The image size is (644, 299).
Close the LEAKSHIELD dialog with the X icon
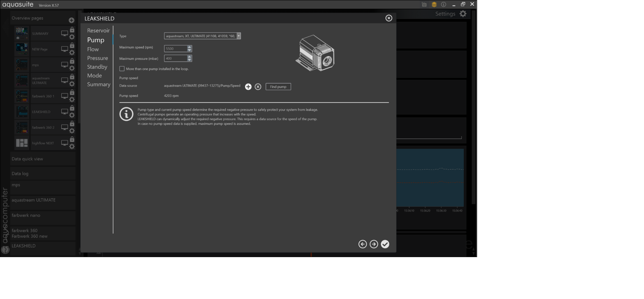tap(389, 18)
